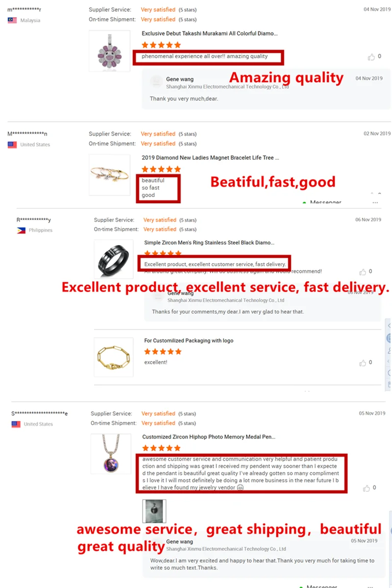The image size is (392, 588).
Task: Click the Philippines flag icon
Action: click(x=21, y=230)
